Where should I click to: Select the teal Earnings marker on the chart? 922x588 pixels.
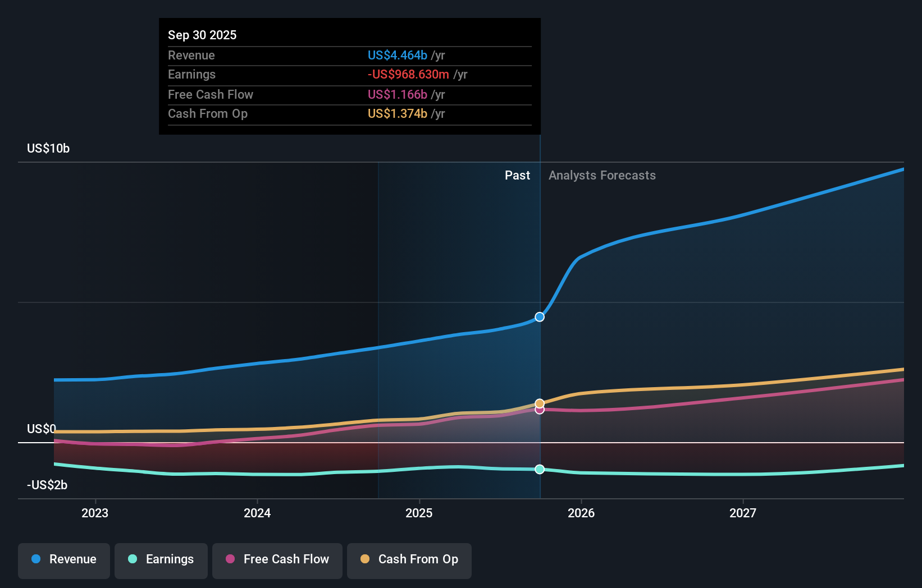coord(539,470)
